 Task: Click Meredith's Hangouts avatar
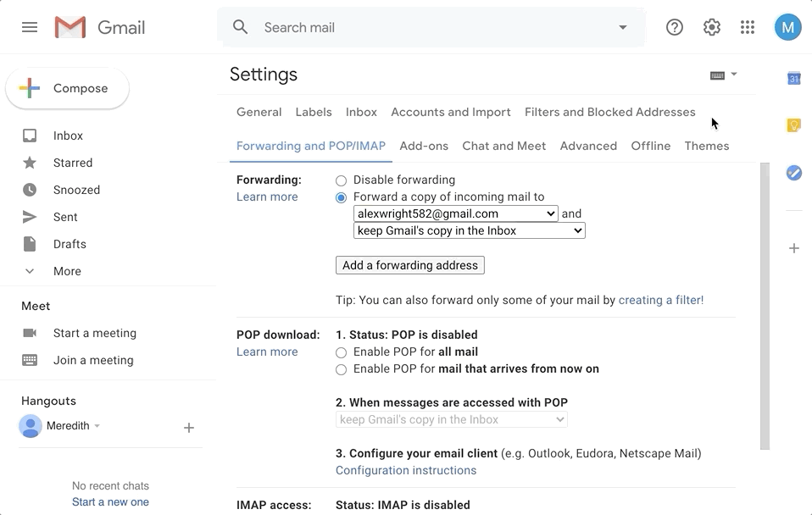pyautogui.click(x=30, y=426)
